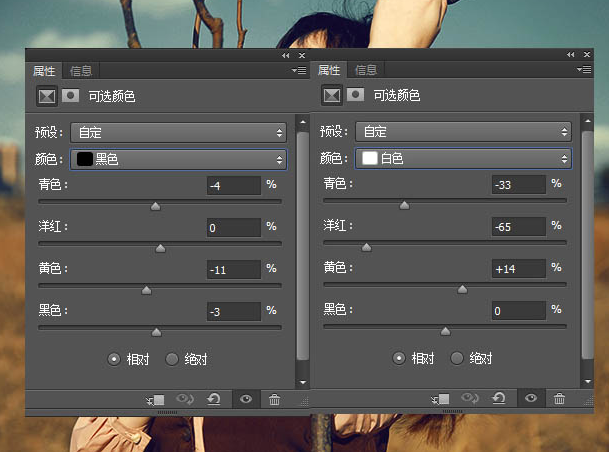Screen dimensions: 609x452
Task: Click 黄色 slider handle in right panel
Action: 462,289
